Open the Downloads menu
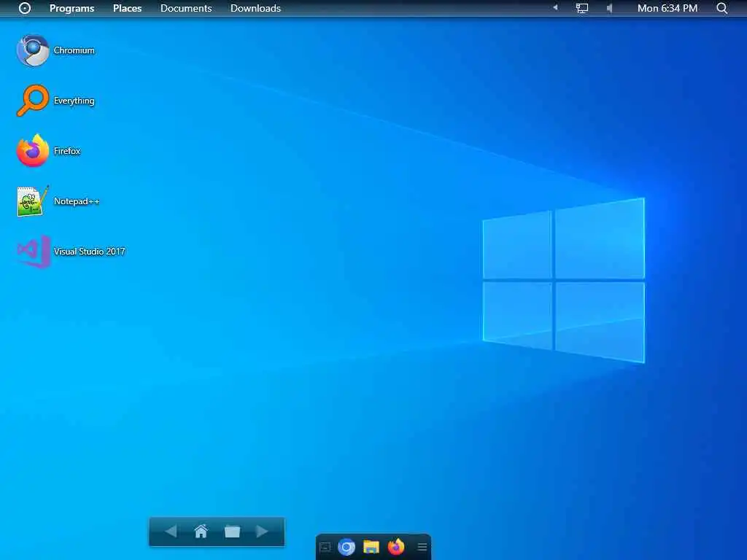Viewport: 747px width, 560px height. [x=255, y=8]
